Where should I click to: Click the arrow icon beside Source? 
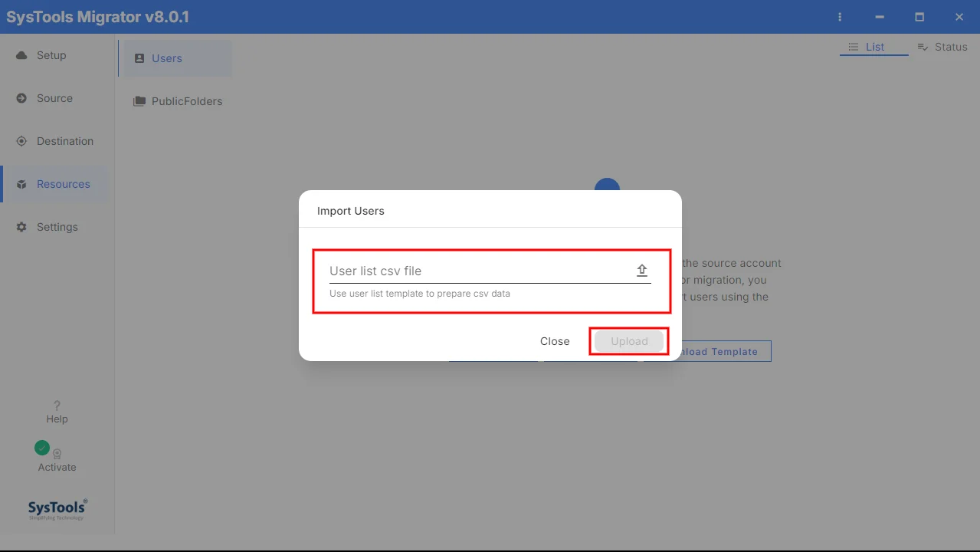[21, 98]
